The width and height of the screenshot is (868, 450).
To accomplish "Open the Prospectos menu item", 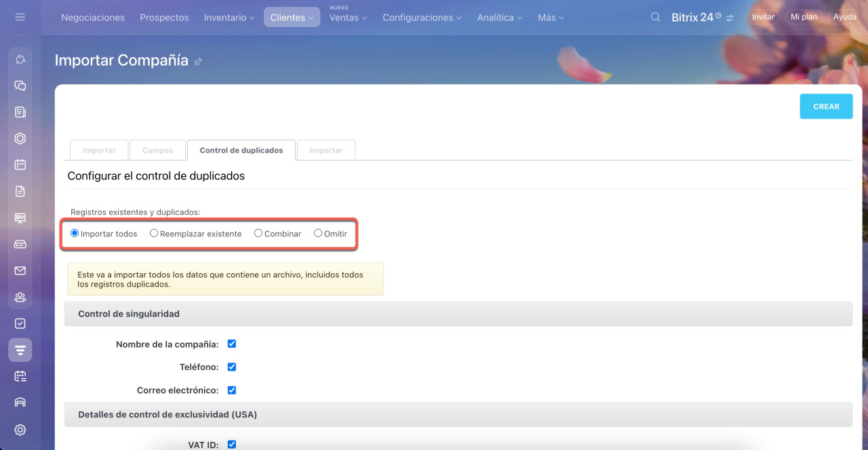I will click(164, 18).
